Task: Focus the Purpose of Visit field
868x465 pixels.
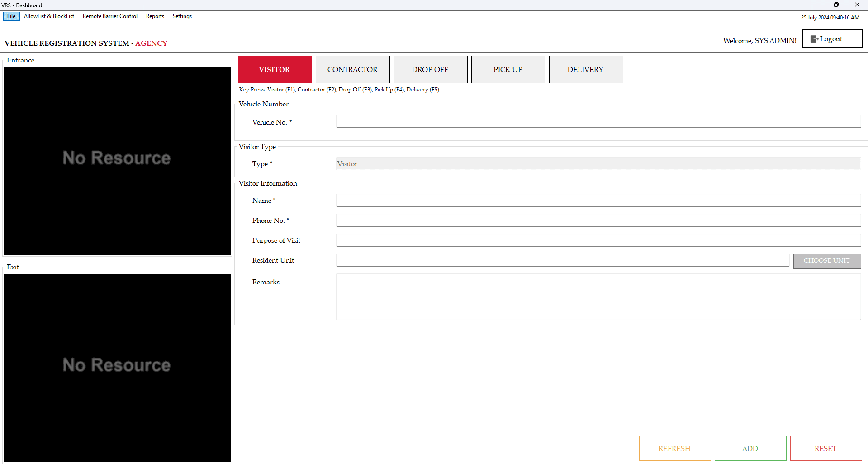Action: point(598,240)
